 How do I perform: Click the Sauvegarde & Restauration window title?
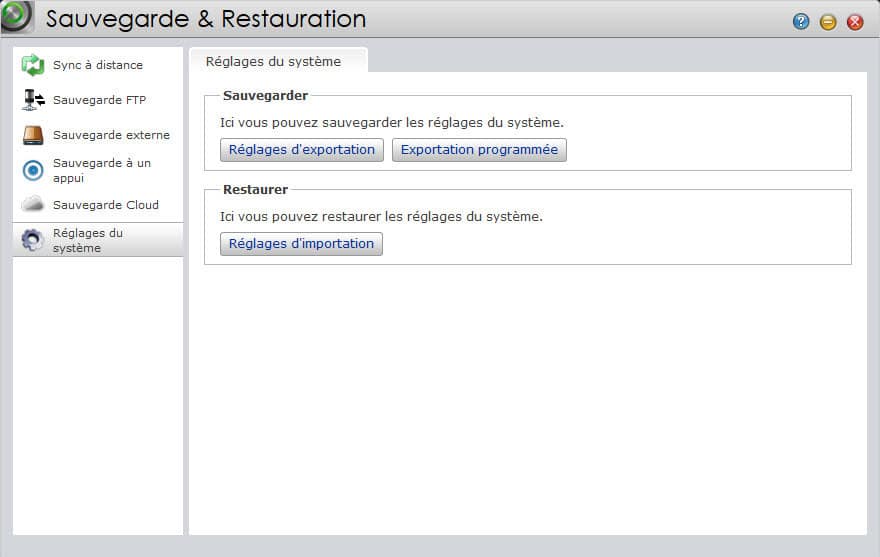point(205,19)
